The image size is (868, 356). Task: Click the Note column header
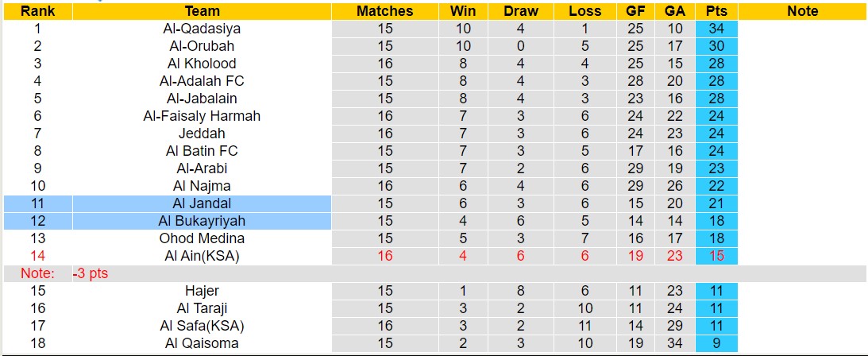[x=802, y=11]
